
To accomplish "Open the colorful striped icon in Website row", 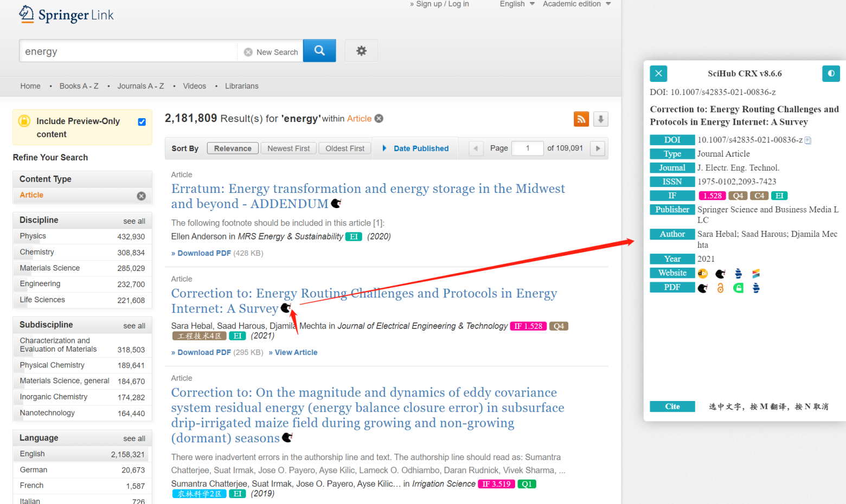I will [x=756, y=273].
